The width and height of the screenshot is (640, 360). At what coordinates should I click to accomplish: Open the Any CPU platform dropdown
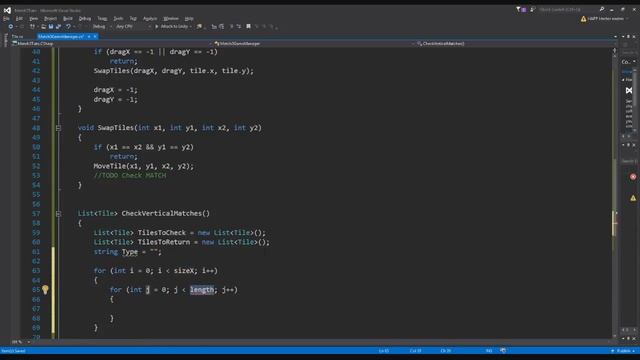133,27
